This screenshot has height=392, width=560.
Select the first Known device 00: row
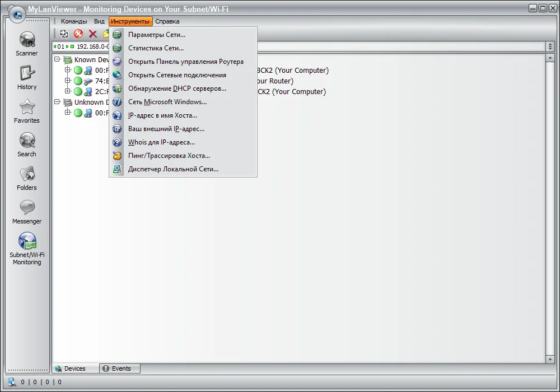click(212, 71)
